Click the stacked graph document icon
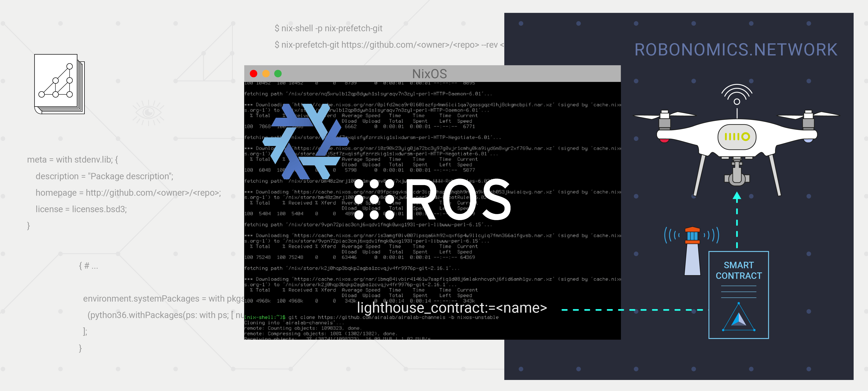This screenshot has width=868, height=391. (59, 84)
